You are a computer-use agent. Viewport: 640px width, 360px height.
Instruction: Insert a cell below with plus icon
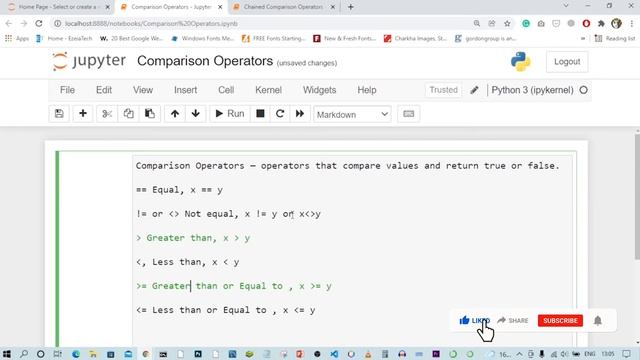click(83, 114)
